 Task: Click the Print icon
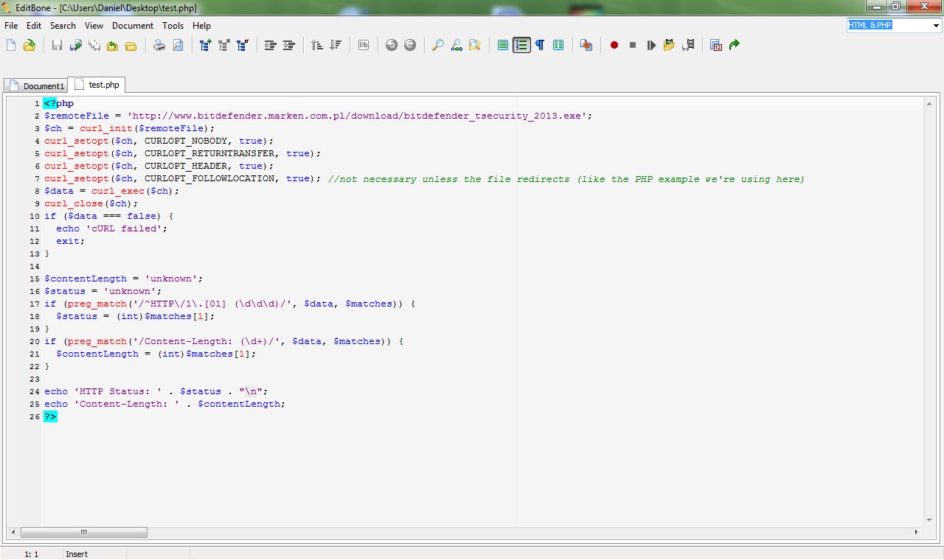click(159, 45)
